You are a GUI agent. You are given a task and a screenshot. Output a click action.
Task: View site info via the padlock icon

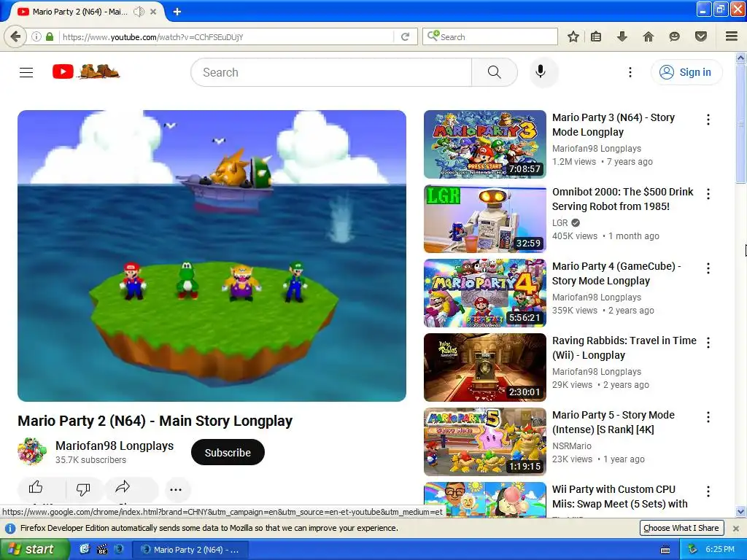[x=50, y=36]
